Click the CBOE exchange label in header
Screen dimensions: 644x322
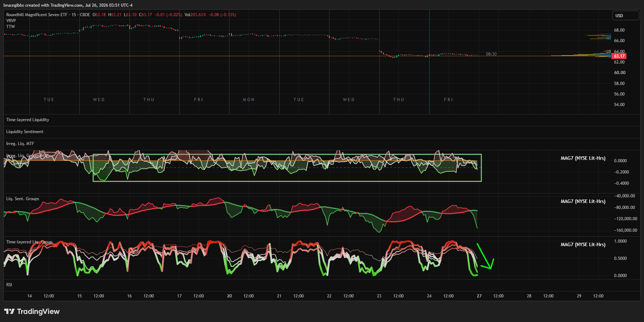click(85, 15)
